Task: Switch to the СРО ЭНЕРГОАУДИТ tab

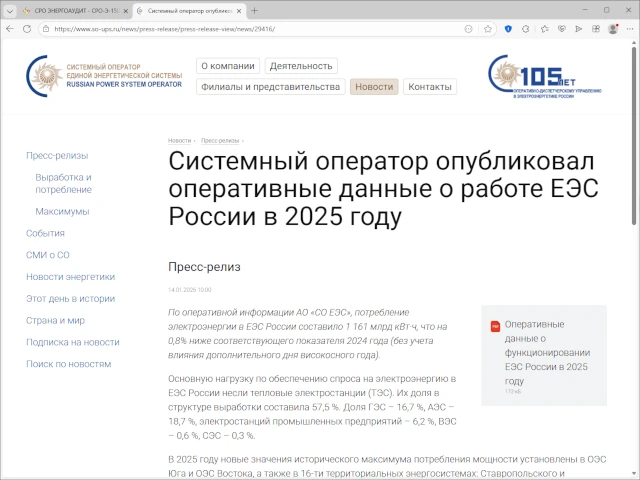Action: (76, 11)
